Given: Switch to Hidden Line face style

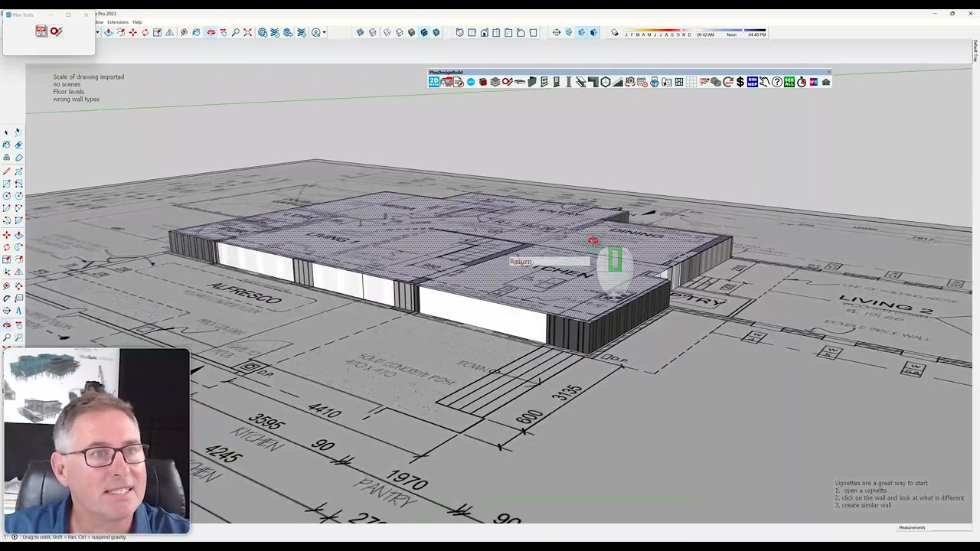Looking at the screenshot, I should pyautogui.click(x=399, y=32).
